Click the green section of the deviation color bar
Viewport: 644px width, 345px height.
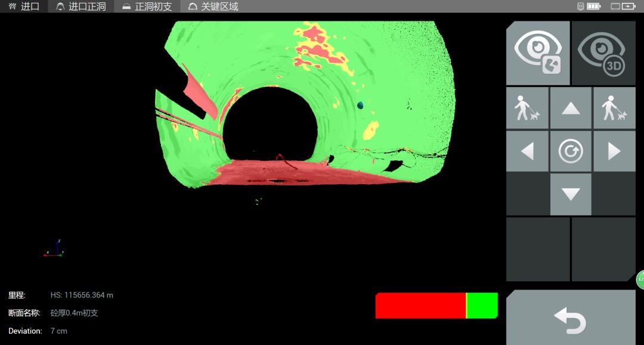[482, 306]
